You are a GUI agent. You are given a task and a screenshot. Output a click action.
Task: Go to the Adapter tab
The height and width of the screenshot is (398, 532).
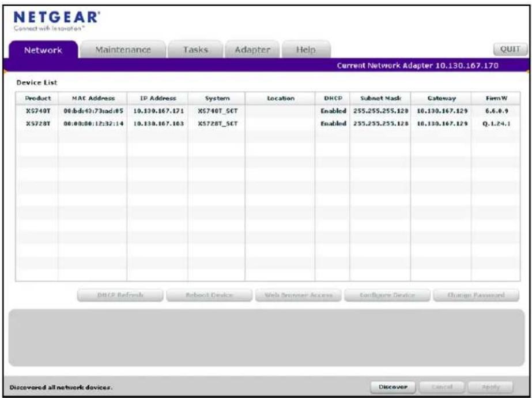252,50
